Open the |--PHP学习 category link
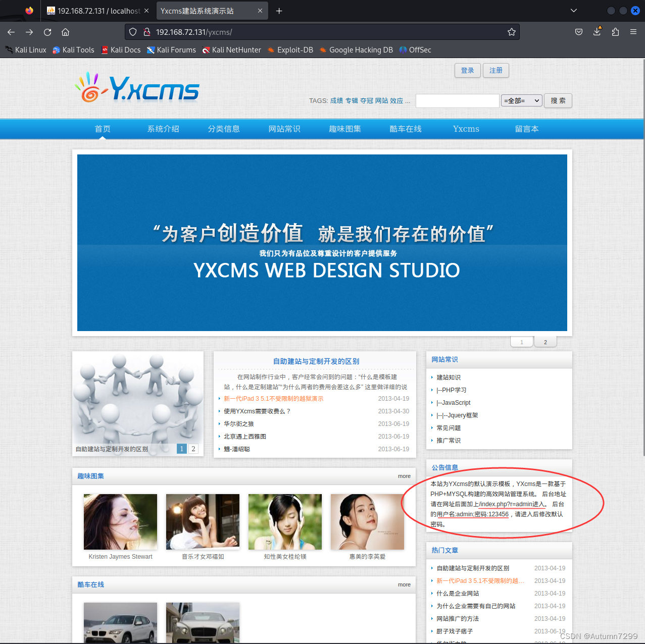The width and height of the screenshot is (645, 644). 452,390
